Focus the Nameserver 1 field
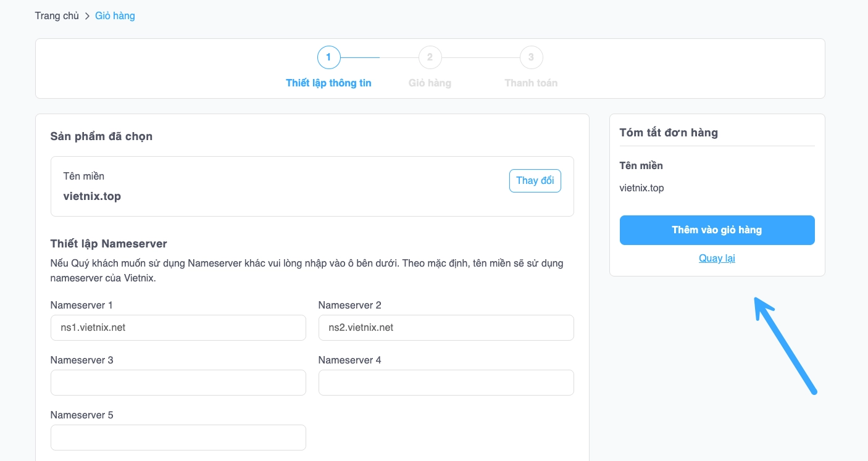 (178, 328)
